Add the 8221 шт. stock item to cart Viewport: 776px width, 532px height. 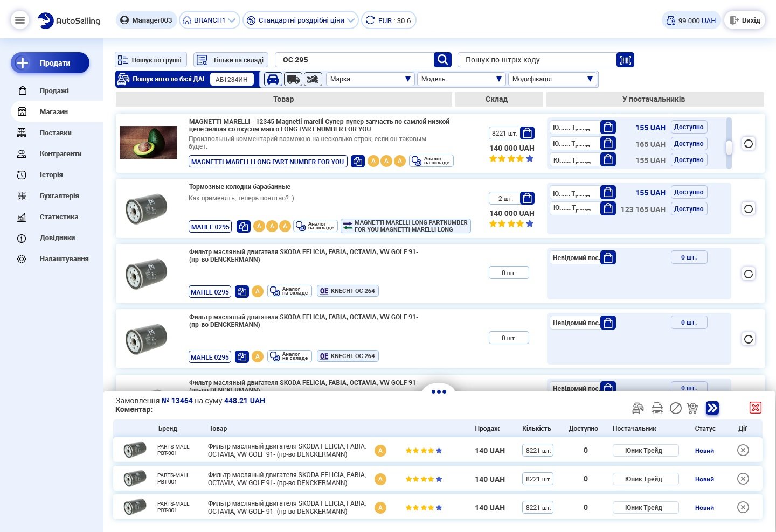(x=528, y=133)
